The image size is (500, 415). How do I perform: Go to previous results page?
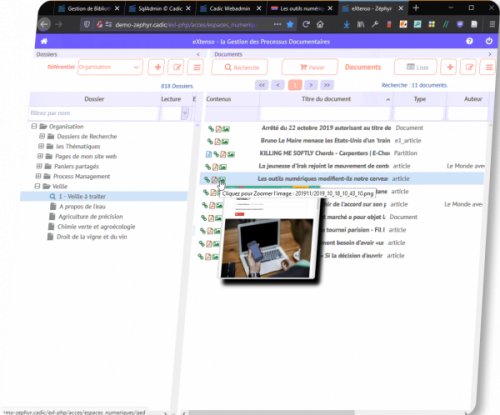point(278,85)
